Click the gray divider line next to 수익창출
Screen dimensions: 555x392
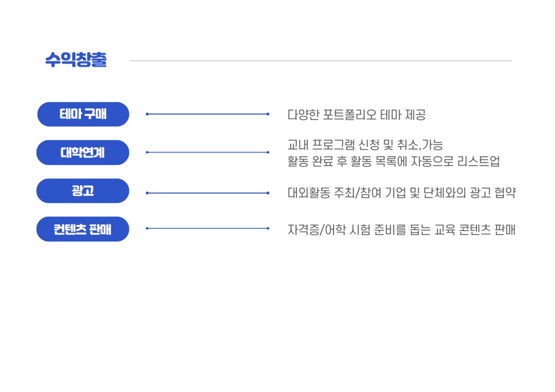[321, 60]
